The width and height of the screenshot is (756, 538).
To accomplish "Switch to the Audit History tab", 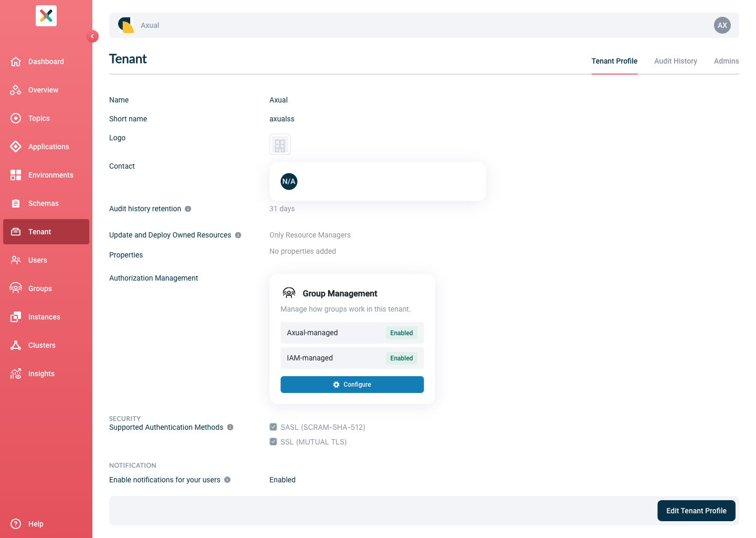I will [676, 61].
